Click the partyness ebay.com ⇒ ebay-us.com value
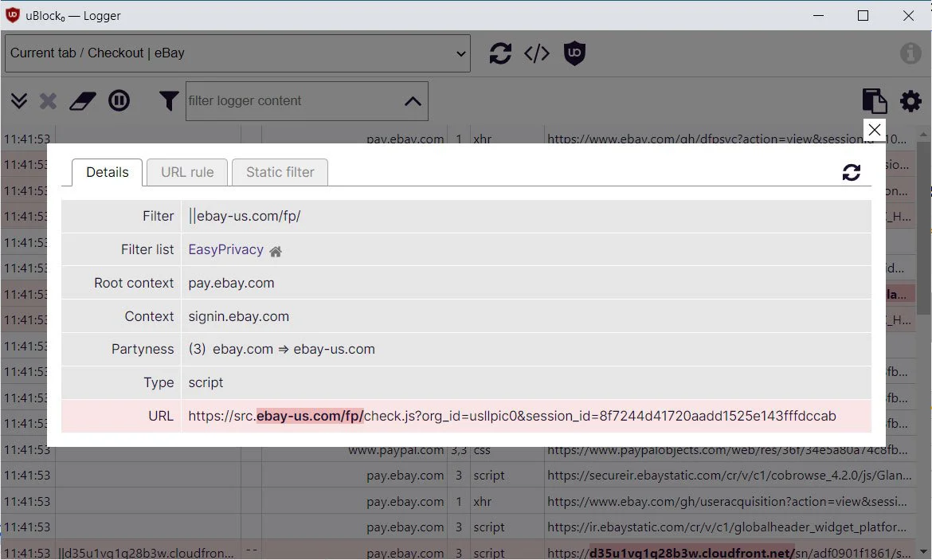The width and height of the screenshot is (932, 560). pos(282,349)
